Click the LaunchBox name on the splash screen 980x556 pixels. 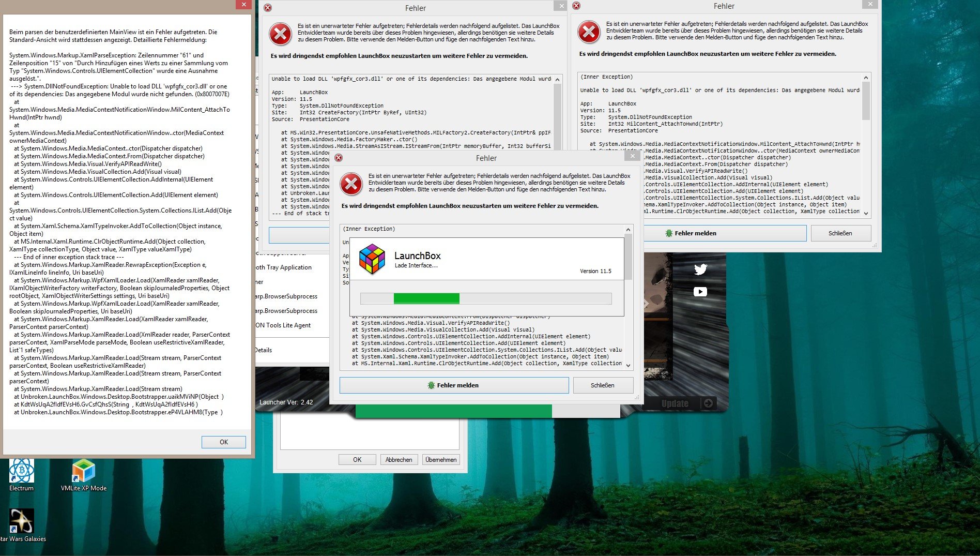tap(418, 256)
